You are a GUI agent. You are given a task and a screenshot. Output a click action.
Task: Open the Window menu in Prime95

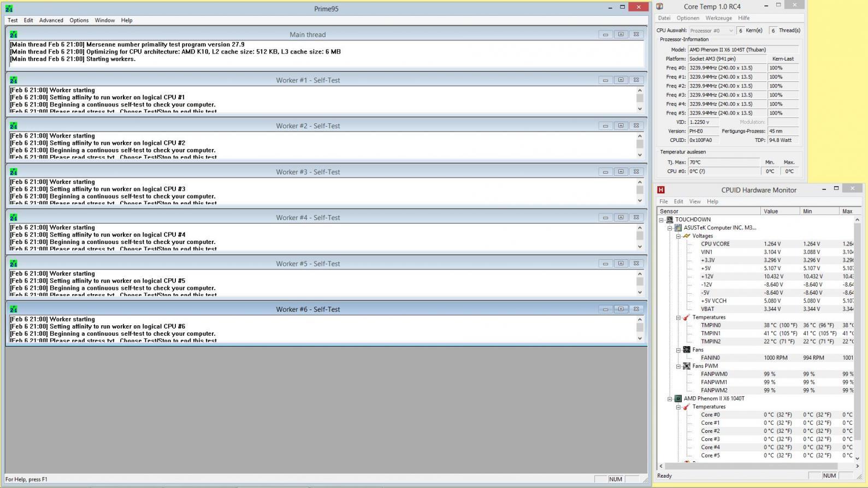coord(104,20)
